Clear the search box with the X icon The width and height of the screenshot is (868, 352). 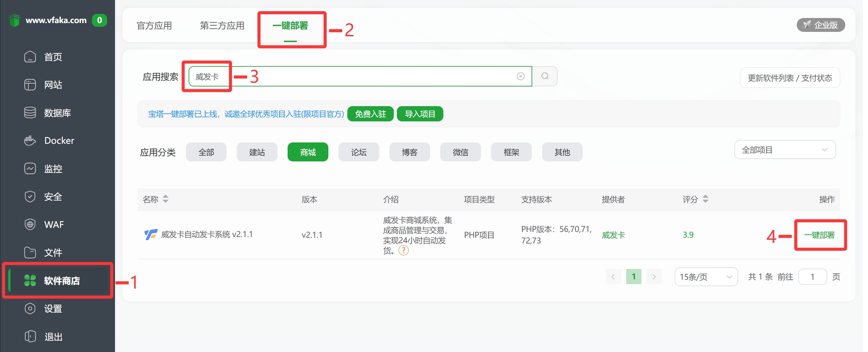pyautogui.click(x=521, y=76)
